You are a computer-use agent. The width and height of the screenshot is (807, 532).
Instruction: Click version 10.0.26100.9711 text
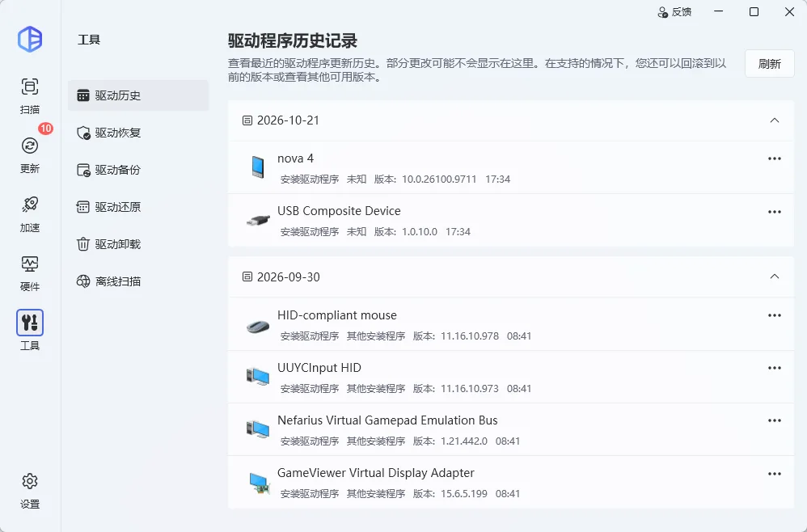(x=439, y=179)
